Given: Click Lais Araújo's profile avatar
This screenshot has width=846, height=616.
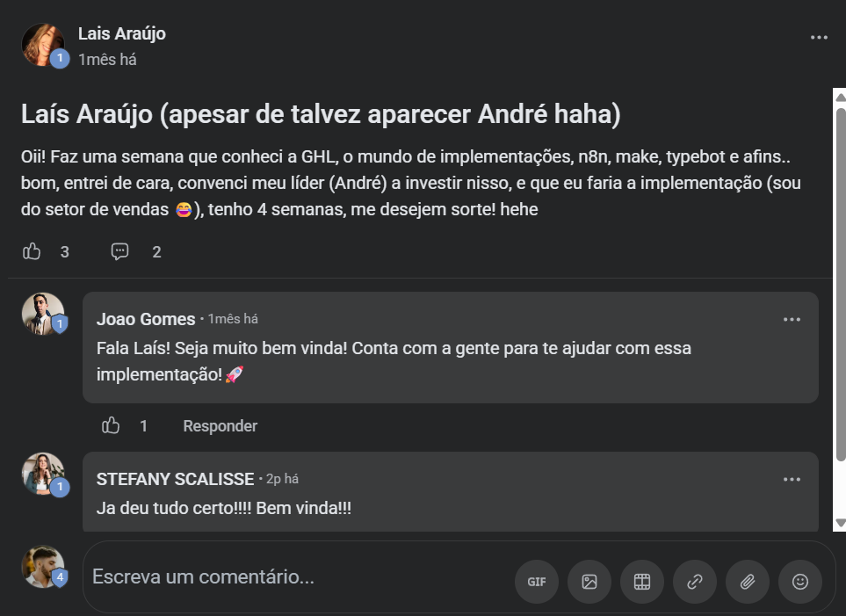Looking at the screenshot, I should [42, 44].
